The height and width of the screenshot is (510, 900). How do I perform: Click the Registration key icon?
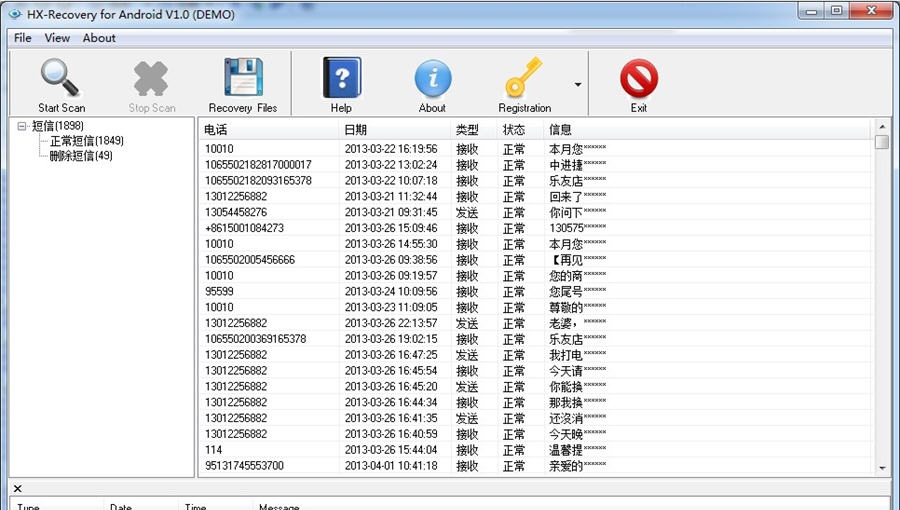coord(523,77)
